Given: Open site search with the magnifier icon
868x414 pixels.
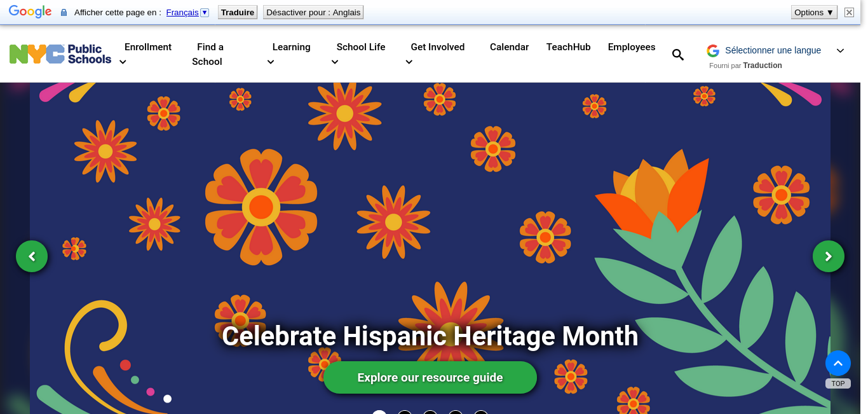Looking at the screenshot, I should pyautogui.click(x=678, y=55).
